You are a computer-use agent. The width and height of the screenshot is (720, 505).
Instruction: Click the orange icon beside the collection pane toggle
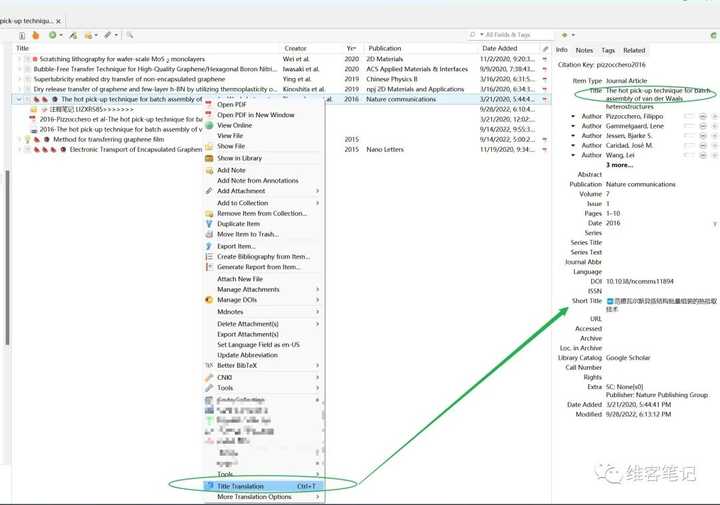36,35
